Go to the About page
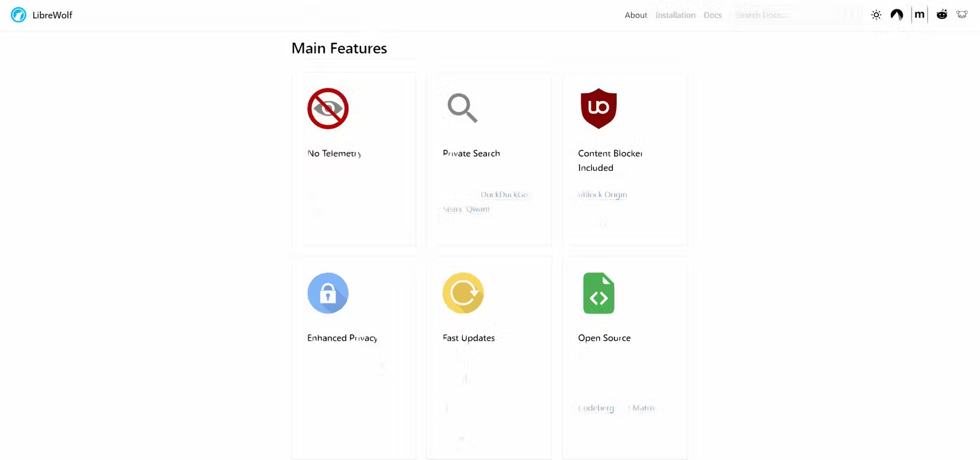 636,15
